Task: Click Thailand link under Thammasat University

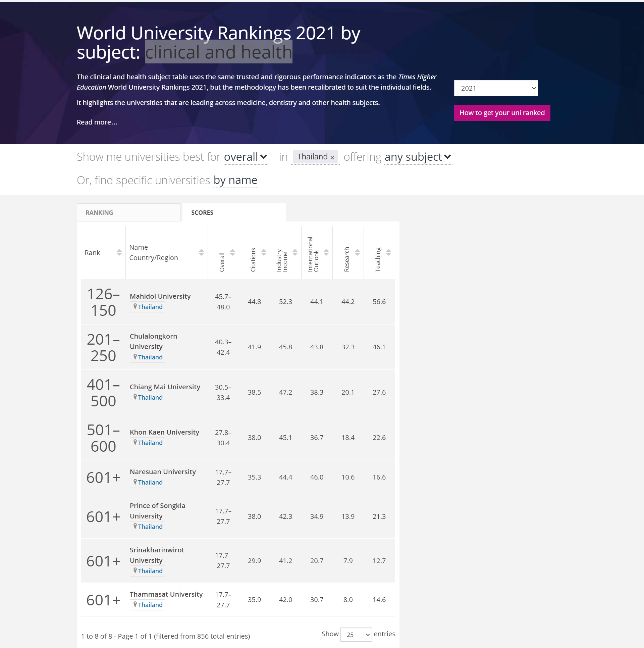Action: (x=150, y=605)
